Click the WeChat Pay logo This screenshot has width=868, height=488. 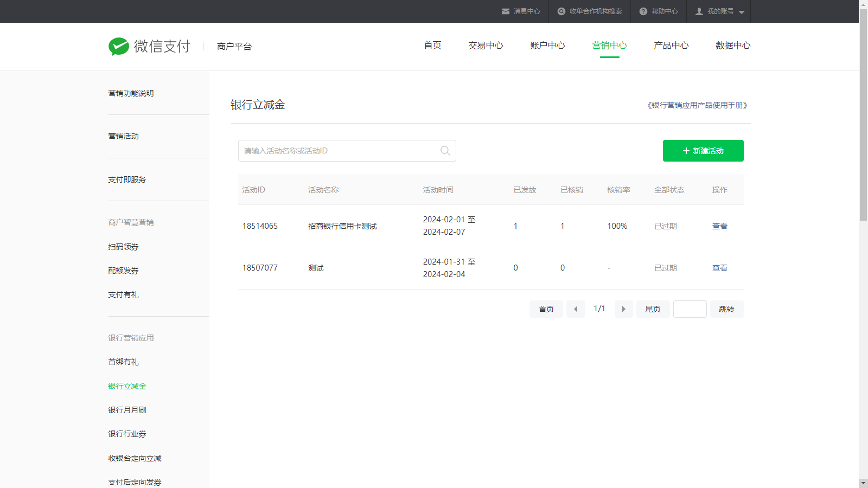point(149,47)
